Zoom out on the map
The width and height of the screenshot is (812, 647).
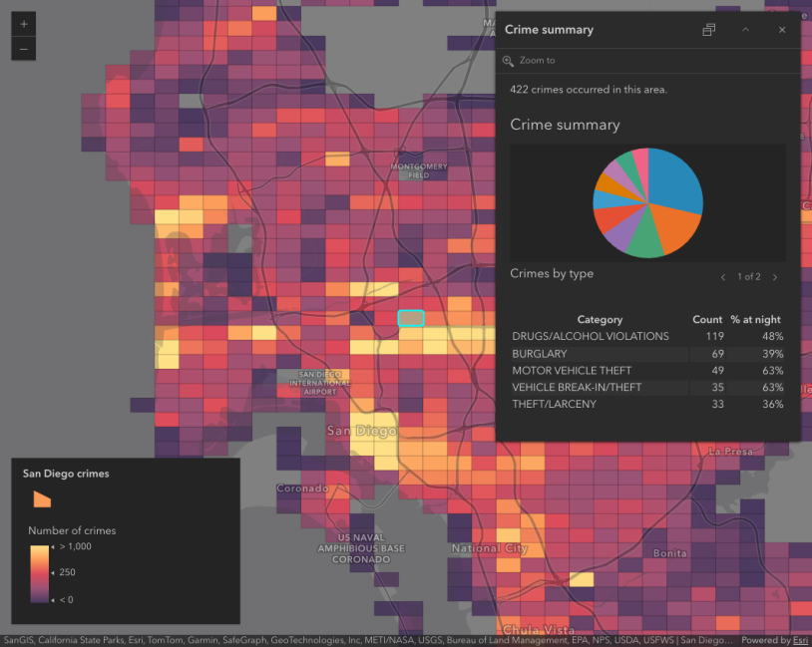click(22, 48)
